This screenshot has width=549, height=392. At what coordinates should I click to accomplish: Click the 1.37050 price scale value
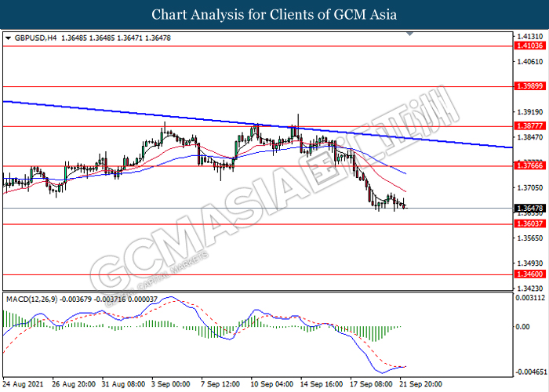pyautogui.click(x=530, y=188)
